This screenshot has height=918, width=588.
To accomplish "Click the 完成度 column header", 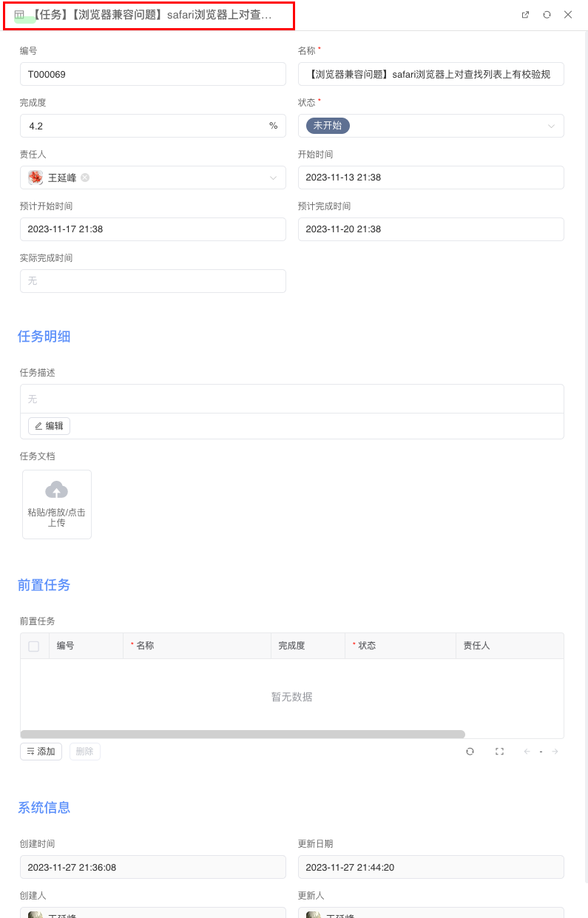I will point(308,646).
